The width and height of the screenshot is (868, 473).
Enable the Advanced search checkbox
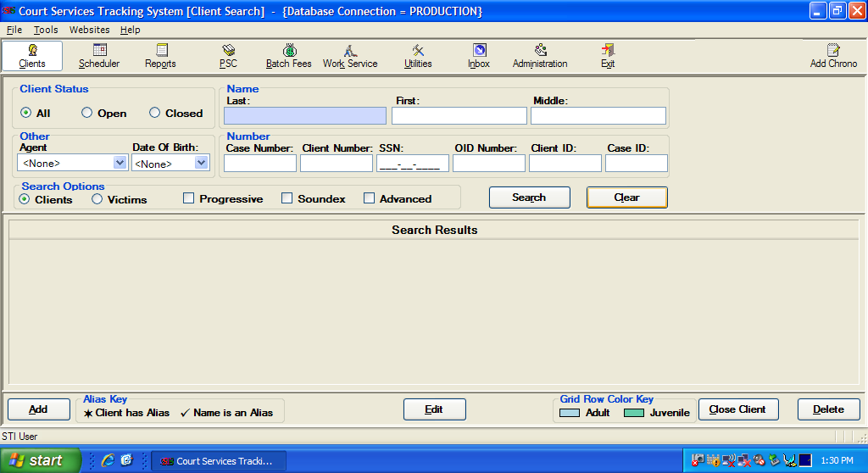pyautogui.click(x=370, y=198)
